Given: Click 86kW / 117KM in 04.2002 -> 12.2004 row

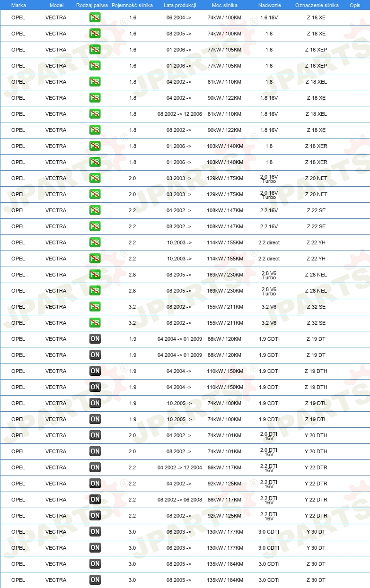Looking at the screenshot, I should (225, 467).
